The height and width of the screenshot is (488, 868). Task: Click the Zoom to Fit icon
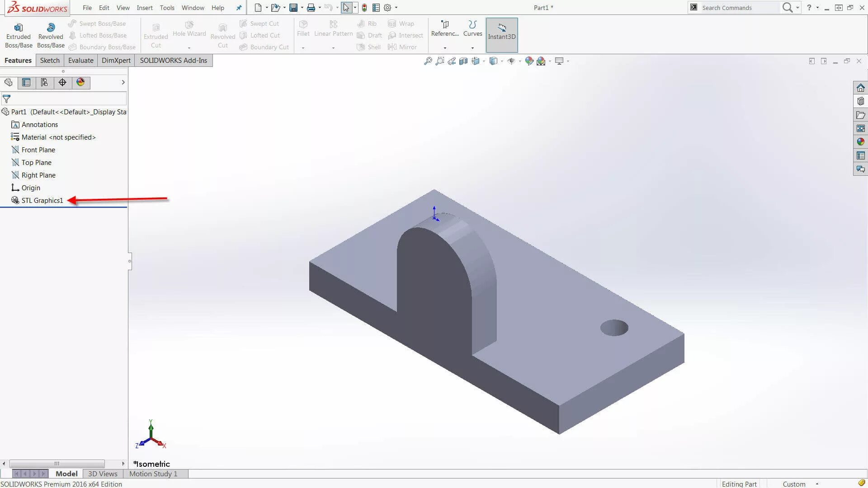(428, 61)
